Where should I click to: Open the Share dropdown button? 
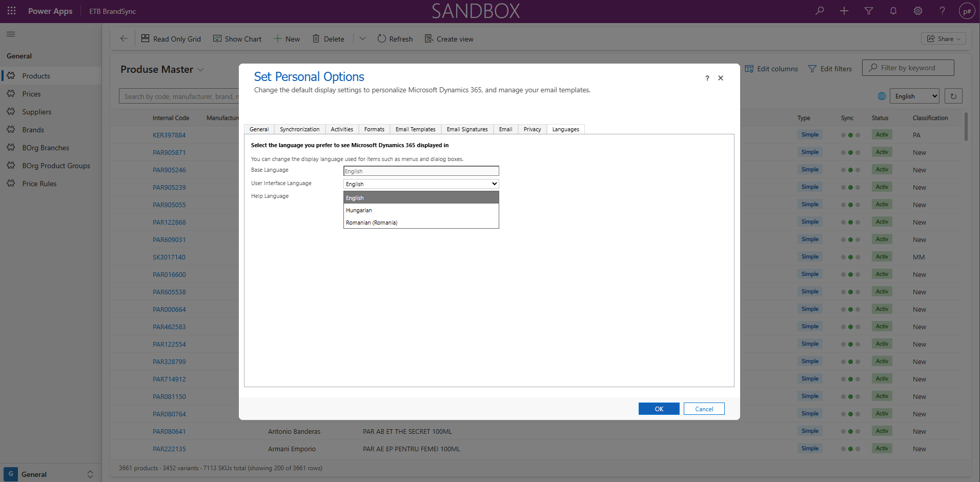click(x=944, y=39)
